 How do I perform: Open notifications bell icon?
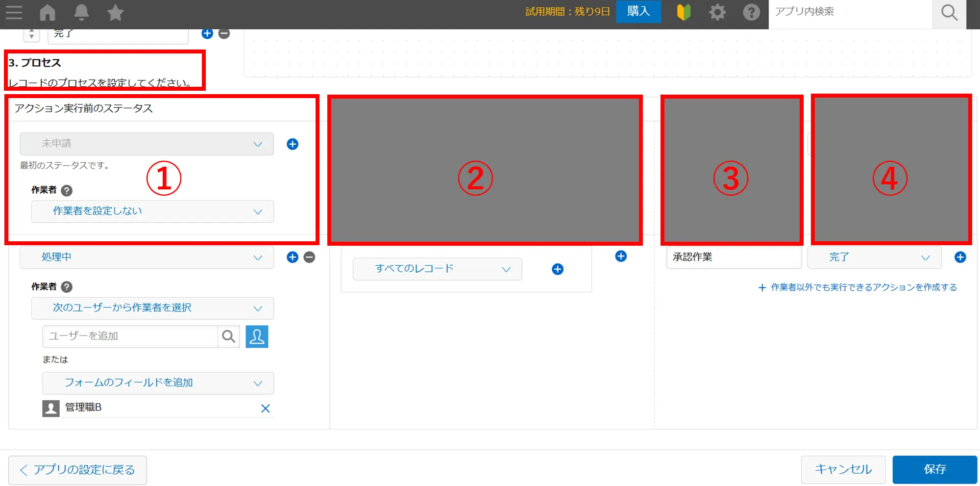coord(81,12)
